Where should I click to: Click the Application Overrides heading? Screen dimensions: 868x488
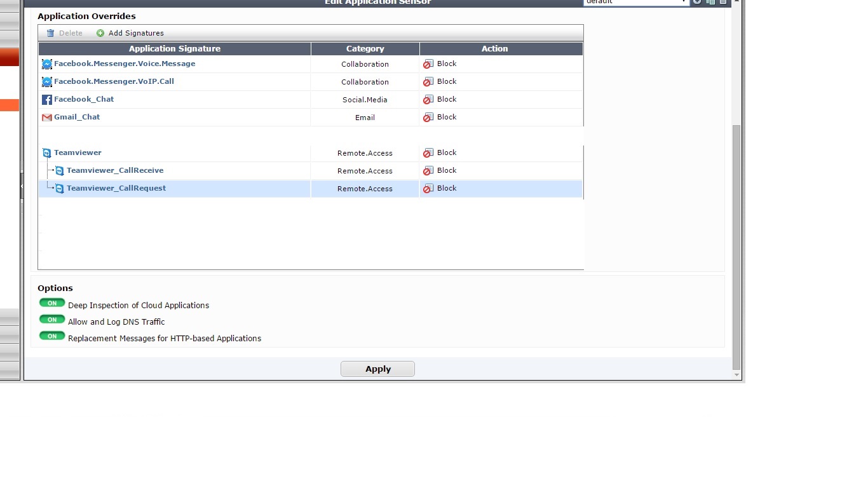(x=86, y=17)
